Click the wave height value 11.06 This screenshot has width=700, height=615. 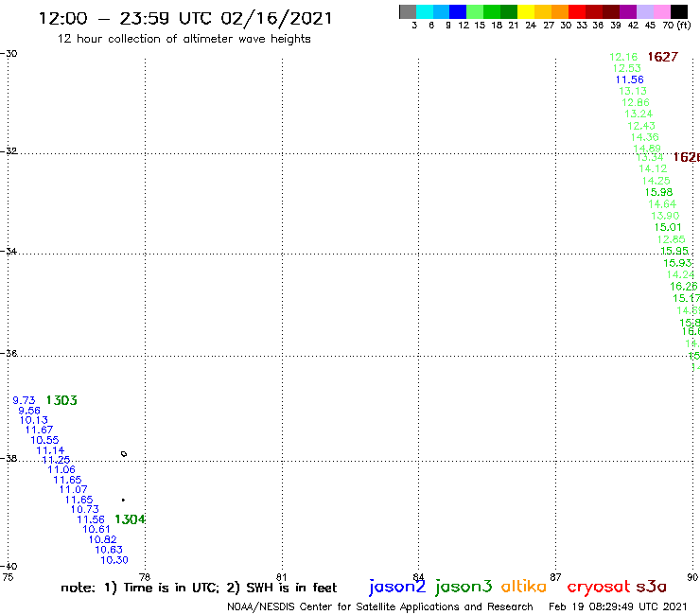tap(61, 469)
